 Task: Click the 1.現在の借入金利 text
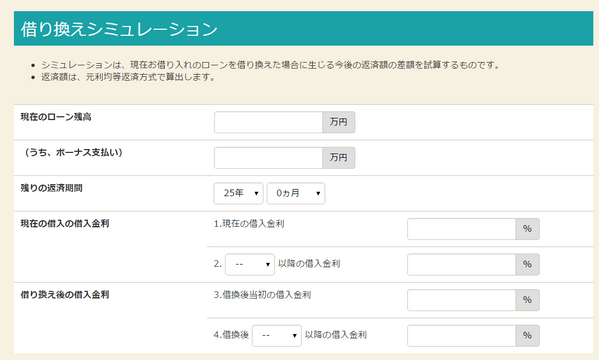click(x=249, y=224)
